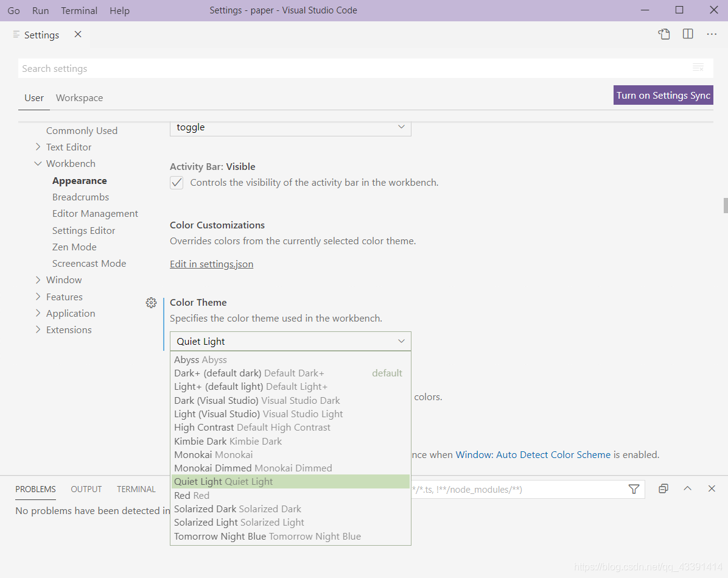The height and width of the screenshot is (578, 728).
Task: Open the Terminal menu
Action: pyautogui.click(x=79, y=11)
